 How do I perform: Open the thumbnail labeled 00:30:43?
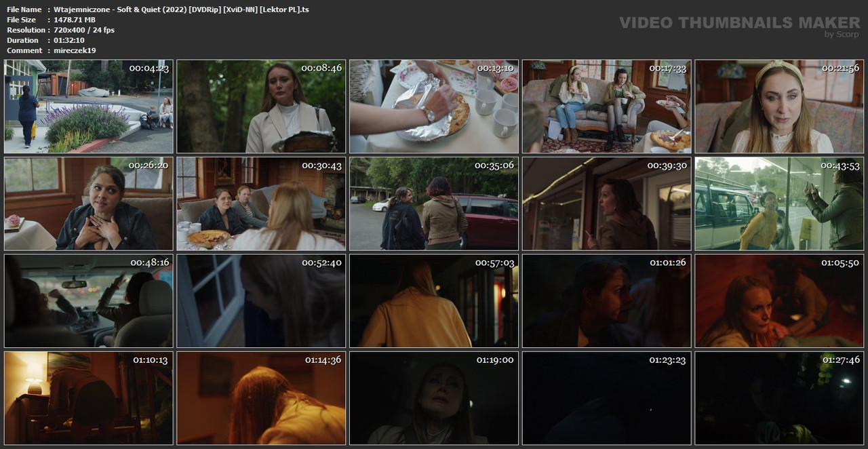261,203
